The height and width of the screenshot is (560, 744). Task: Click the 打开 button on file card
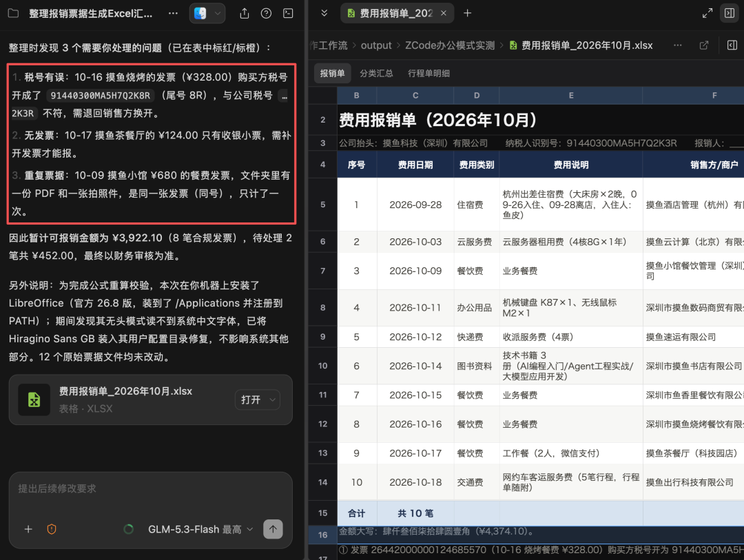pyautogui.click(x=251, y=400)
